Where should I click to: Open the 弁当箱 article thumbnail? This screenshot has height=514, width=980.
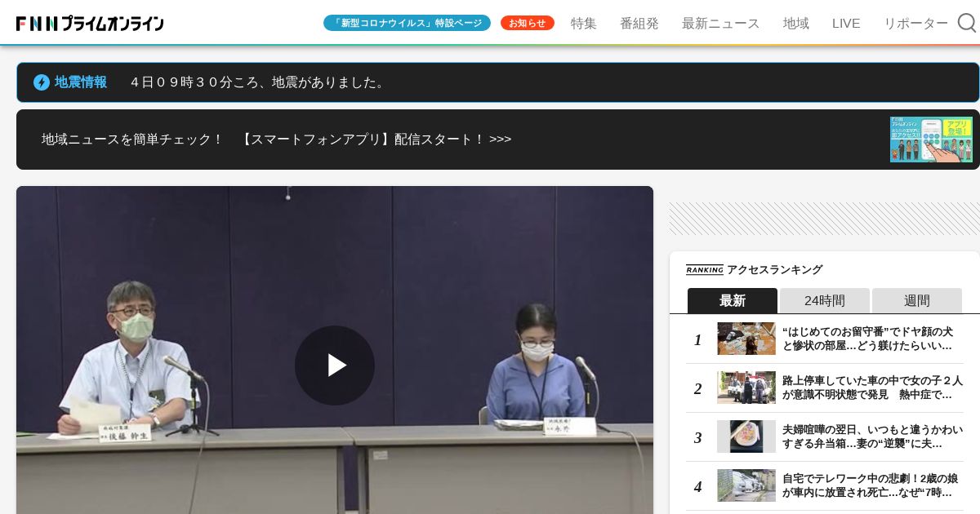pyautogui.click(x=746, y=436)
